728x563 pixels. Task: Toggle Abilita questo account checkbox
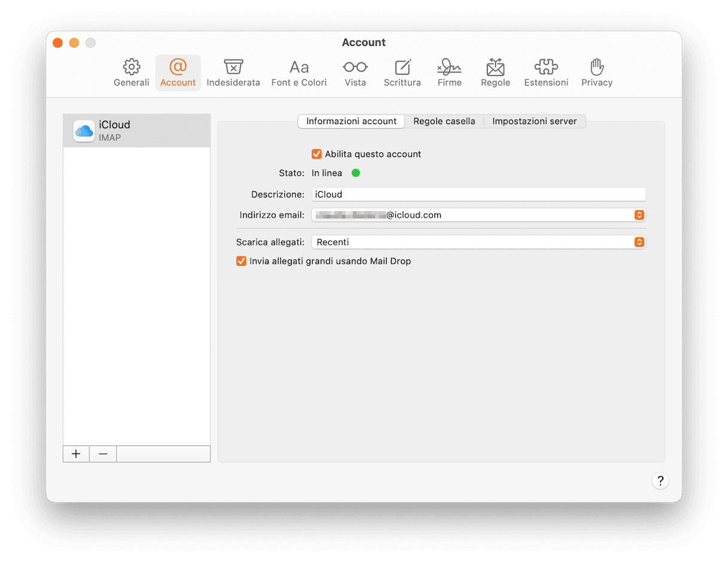tap(317, 154)
